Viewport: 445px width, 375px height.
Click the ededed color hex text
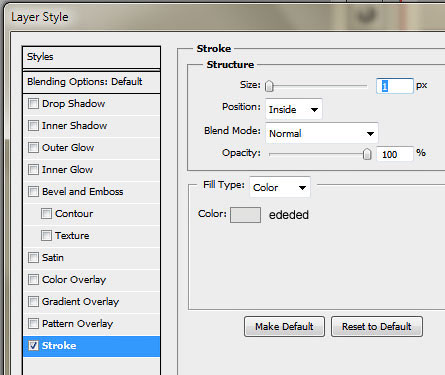(x=289, y=215)
